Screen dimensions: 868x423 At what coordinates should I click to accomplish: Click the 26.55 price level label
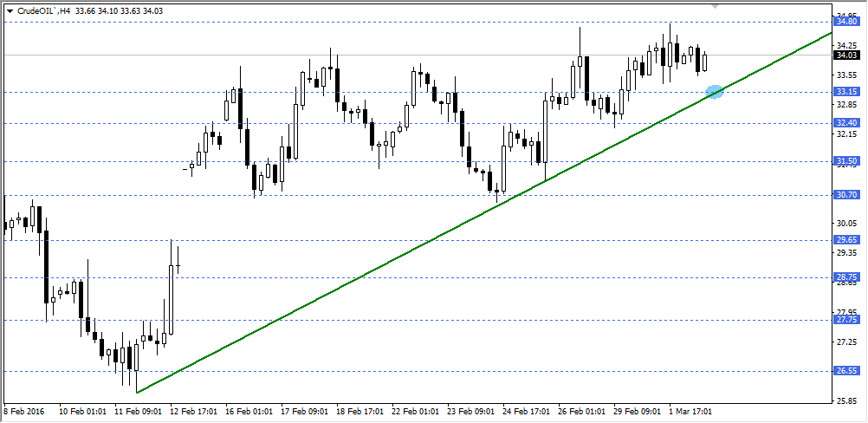tap(845, 370)
